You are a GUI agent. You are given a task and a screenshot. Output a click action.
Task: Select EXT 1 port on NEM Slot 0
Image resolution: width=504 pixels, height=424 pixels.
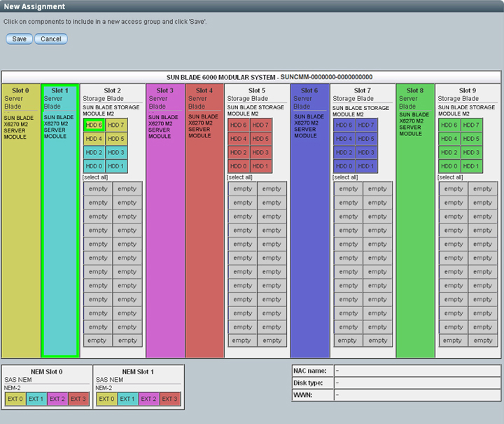click(x=36, y=399)
